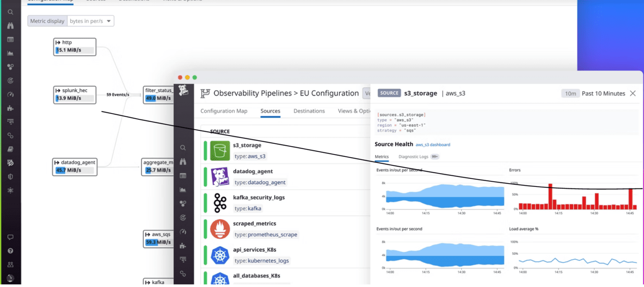644x287 pixels.
Task: Click the Kubernetes helm icon for api_services_K8s
Action: click(220, 255)
